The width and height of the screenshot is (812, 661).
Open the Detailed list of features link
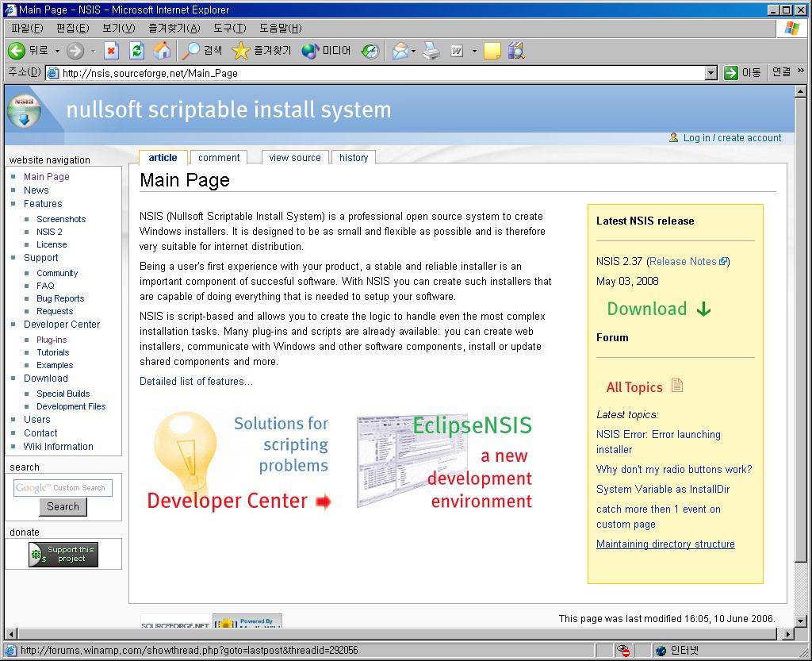click(197, 381)
